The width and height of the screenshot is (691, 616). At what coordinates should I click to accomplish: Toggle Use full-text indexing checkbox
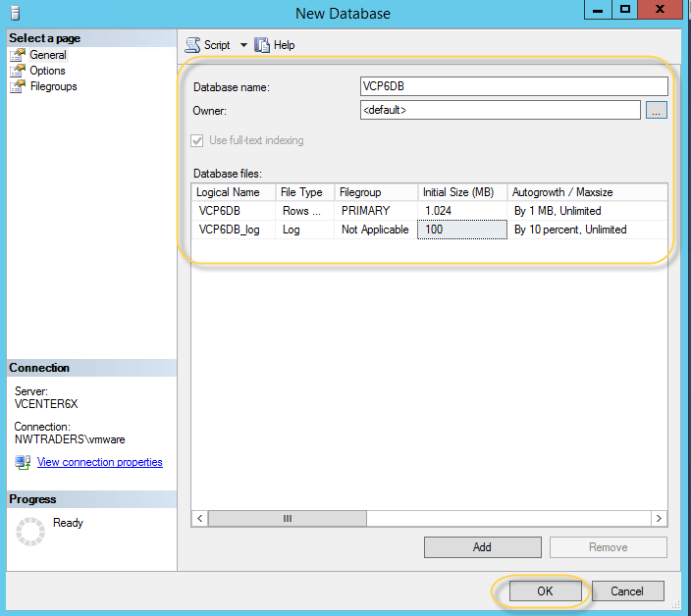click(199, 140)
